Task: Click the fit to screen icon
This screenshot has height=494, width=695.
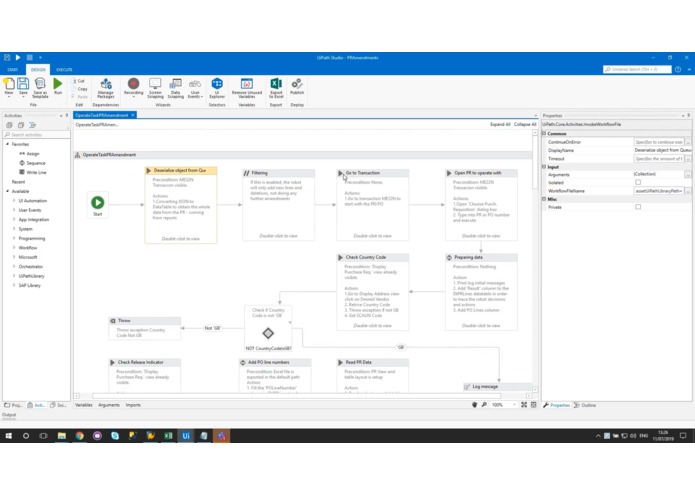Action: (524, 405)
